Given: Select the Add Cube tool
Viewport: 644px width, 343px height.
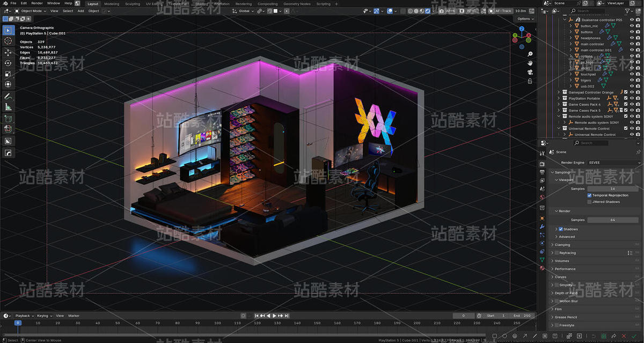Looking at the screenshot, I should [8, 119].
